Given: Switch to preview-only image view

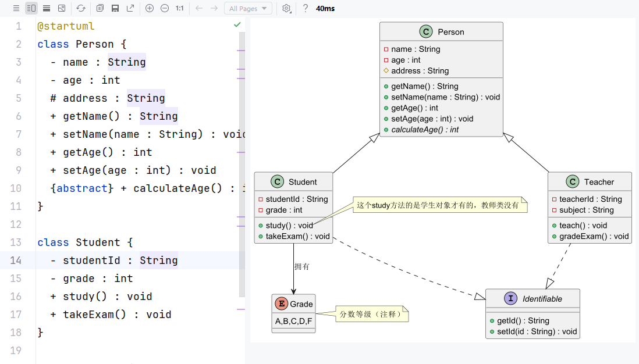Looking at the screenshot, I should point(62,8).
